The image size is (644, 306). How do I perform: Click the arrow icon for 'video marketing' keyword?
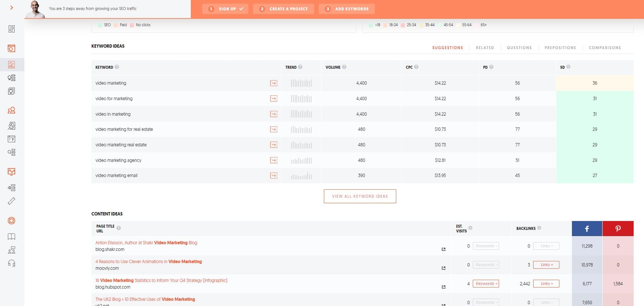pyautogui.click(x=274, y=83)
